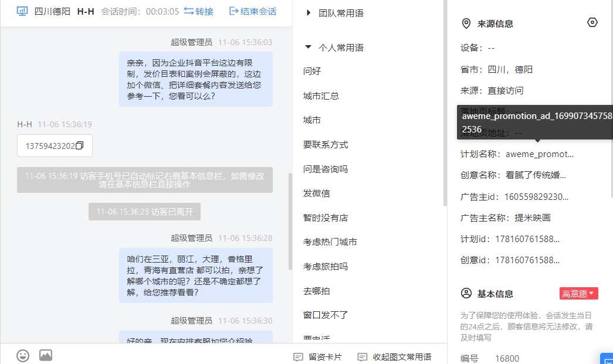The width and height of the screenshot is (613, 364).
Task: Collapse rich phrases via 收起图文常用语
Action: pos(394,357)
